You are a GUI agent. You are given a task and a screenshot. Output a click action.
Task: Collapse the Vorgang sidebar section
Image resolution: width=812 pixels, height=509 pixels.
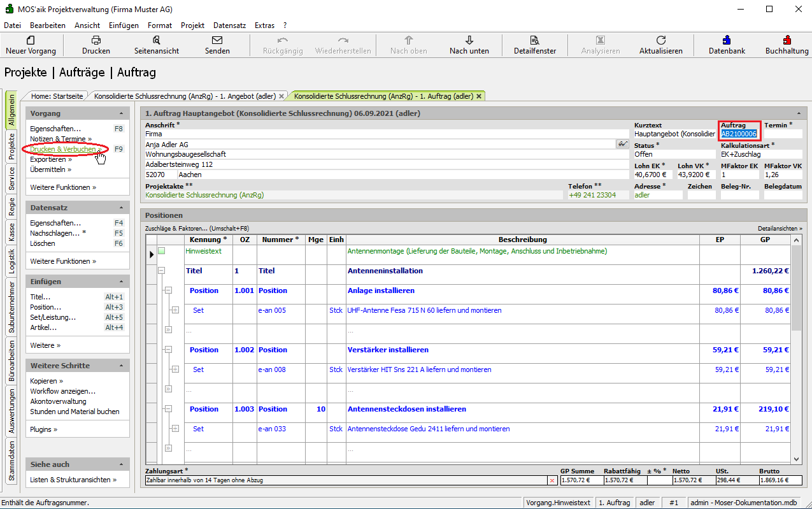(121, 113)
